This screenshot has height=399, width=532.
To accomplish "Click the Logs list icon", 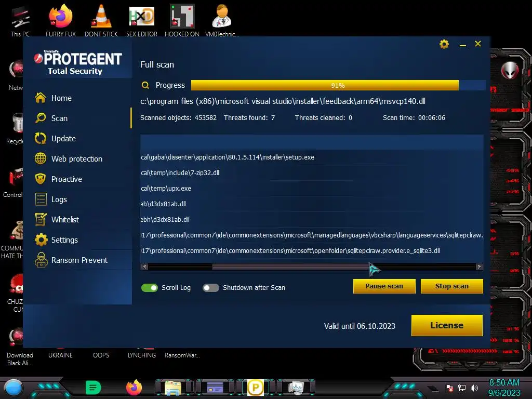I will coord(41,199).
